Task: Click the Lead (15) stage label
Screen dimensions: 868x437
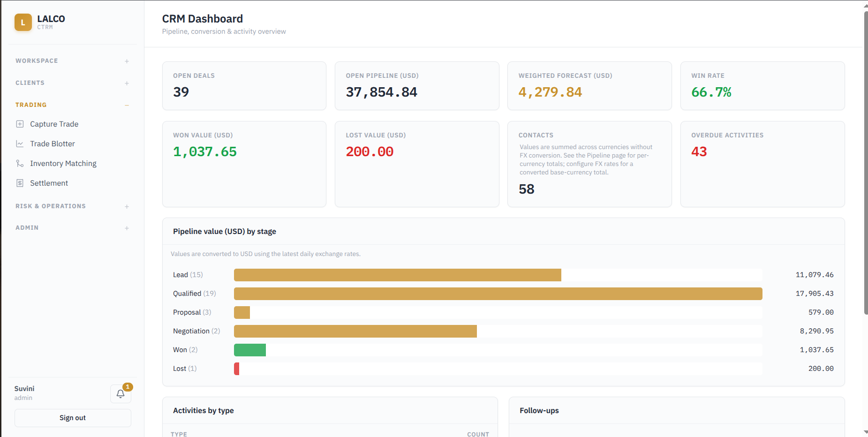Action: pyautogui.click(x=188, y=275)
